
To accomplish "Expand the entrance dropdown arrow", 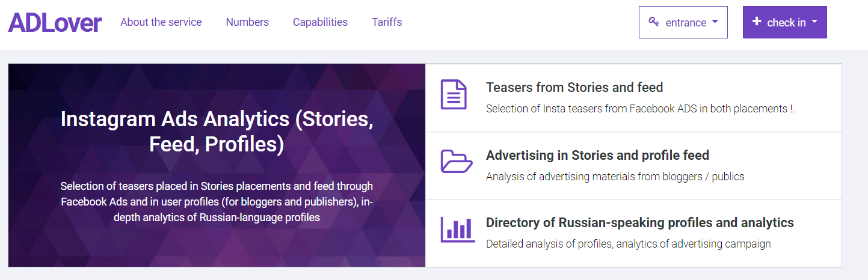I will [715, 22].
